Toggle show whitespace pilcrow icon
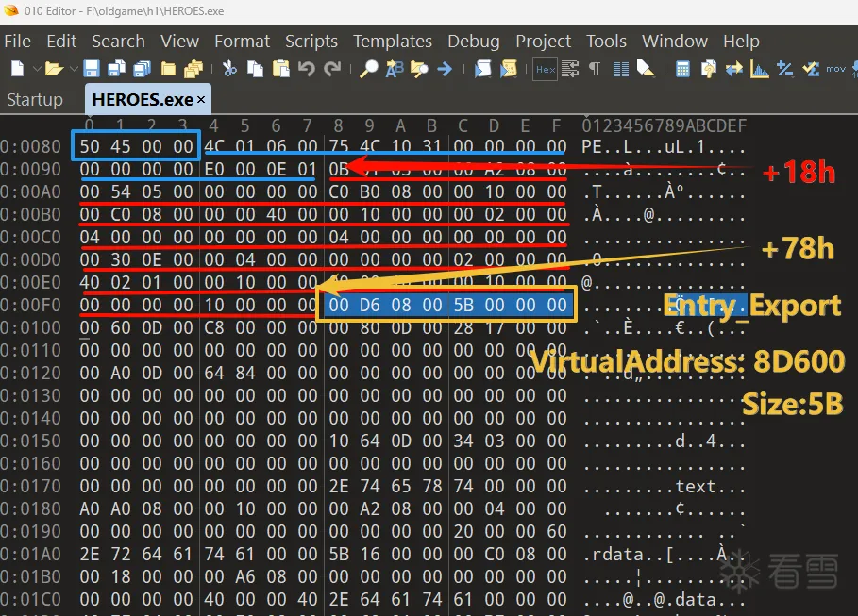Image resolution: width=858 pixels, height=616 pixels. (595, 69)
